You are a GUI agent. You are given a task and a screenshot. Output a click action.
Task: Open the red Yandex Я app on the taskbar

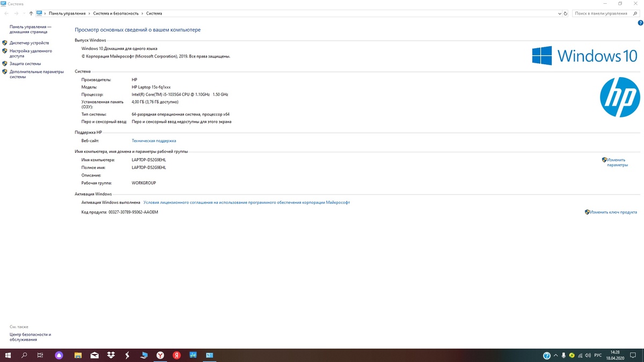177,355
